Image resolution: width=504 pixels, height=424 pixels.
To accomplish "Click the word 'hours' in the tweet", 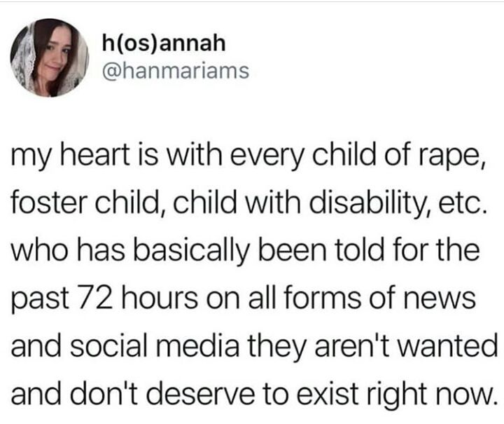I will 160,298.
